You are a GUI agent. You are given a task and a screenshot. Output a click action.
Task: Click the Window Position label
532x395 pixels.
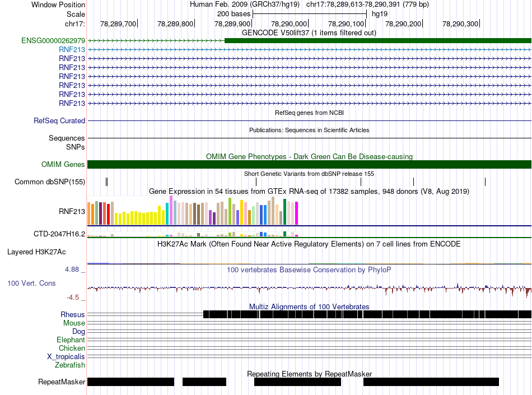[58, 4]
